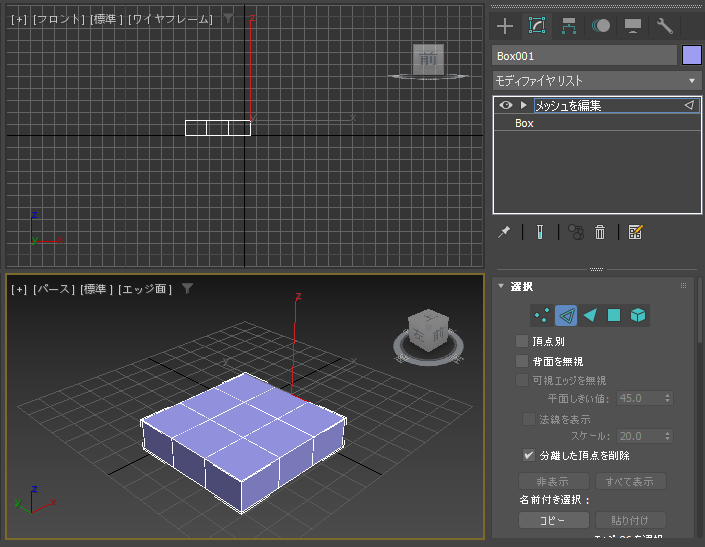Click the Perspective viewport filter funnel icon

tap(187, 289)
